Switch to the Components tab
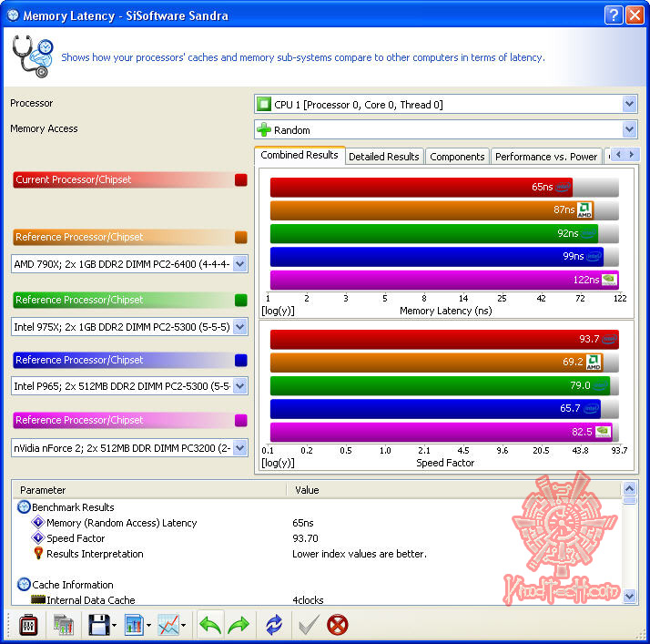The height and width of the screenshot is (644, 650). point(457,157)
